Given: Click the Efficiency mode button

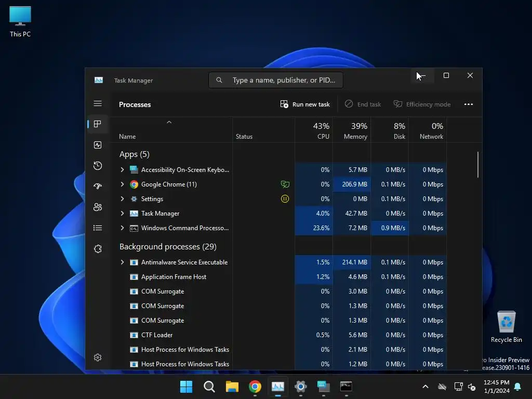Looking at the screenshot, I should 422,104.
